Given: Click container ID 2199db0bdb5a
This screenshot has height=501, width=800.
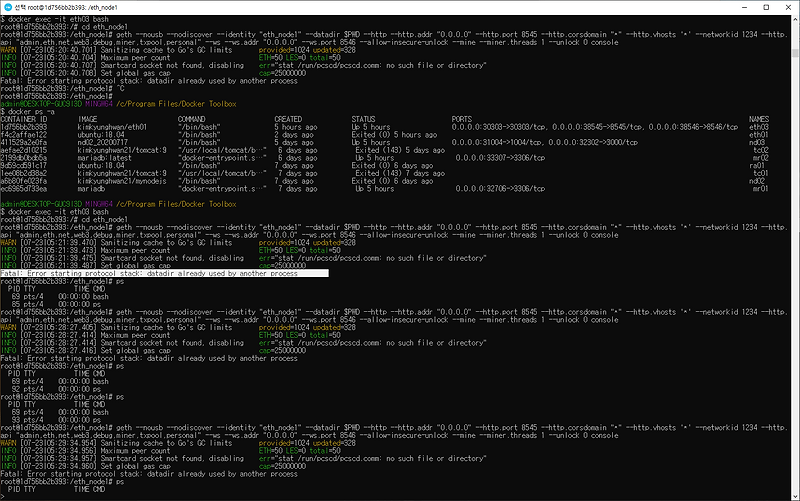Looking at the screenshot, I should 23,158.
